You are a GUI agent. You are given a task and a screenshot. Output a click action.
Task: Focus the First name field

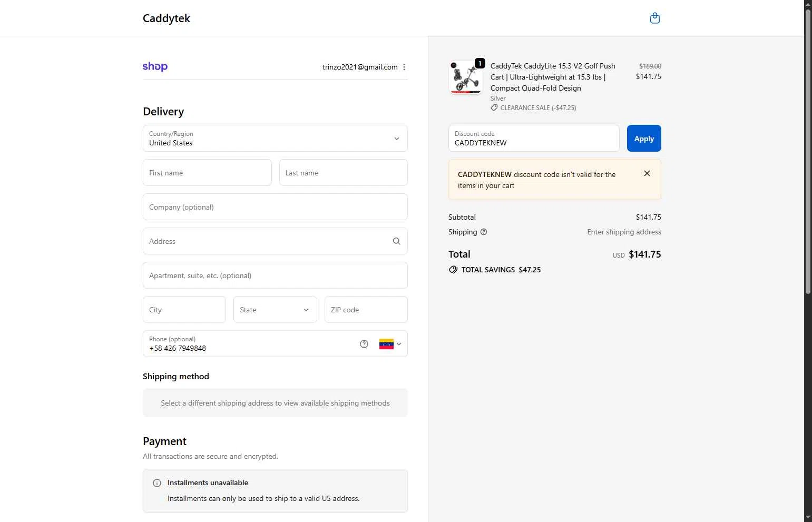(x=207, y=173)
